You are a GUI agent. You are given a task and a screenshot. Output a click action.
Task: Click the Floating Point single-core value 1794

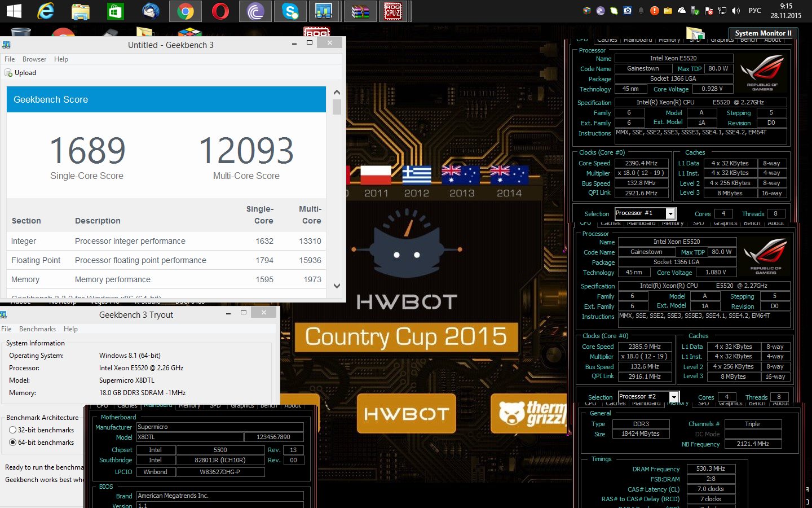(264, 260)
